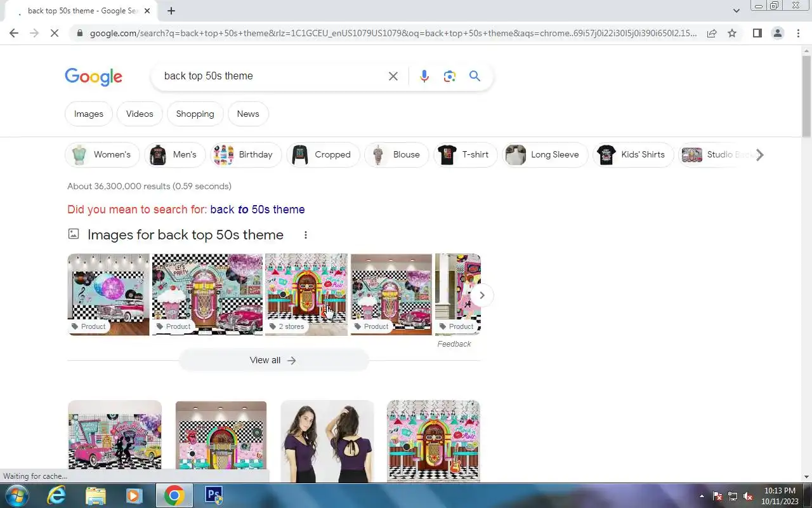Open the Chrome profile avatar
This screenshot has height=508, width=812.
[x=778, y=33]
